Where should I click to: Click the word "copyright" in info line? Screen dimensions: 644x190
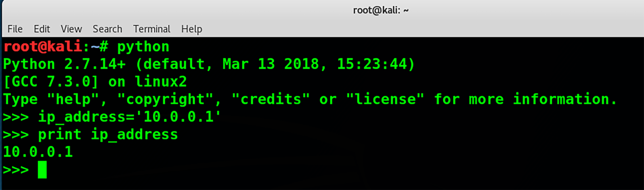coord(165,99)
